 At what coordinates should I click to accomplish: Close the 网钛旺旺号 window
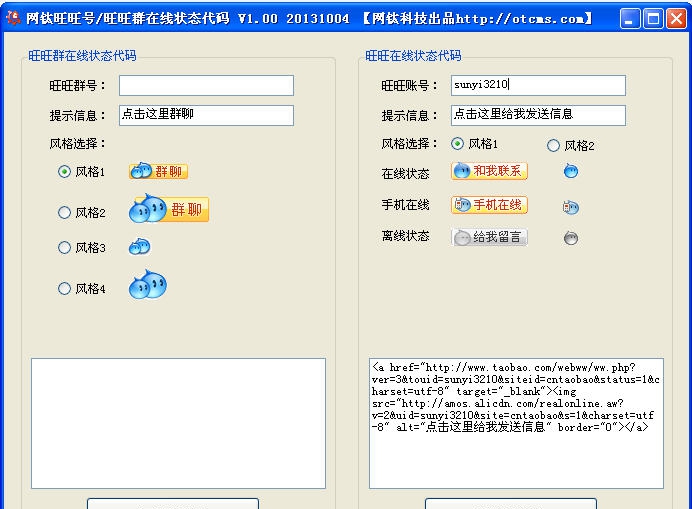pos(676,19)
